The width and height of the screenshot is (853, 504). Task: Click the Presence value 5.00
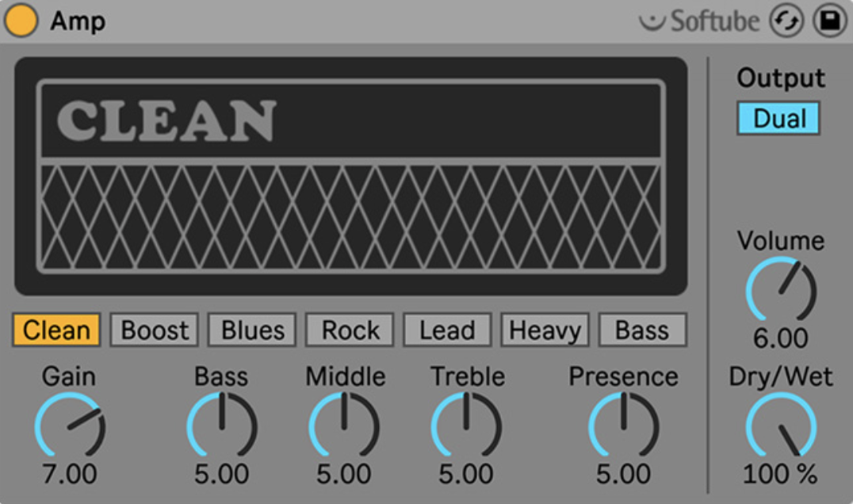click(x=623, y=474)
